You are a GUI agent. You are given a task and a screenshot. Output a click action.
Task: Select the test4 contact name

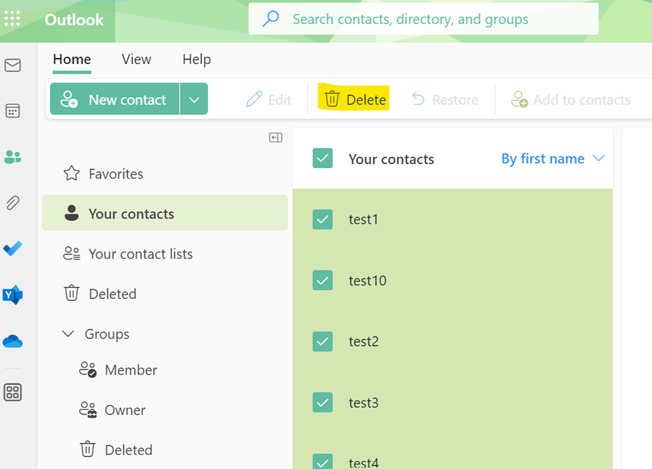pyautogui.click(x=364, y=462)
